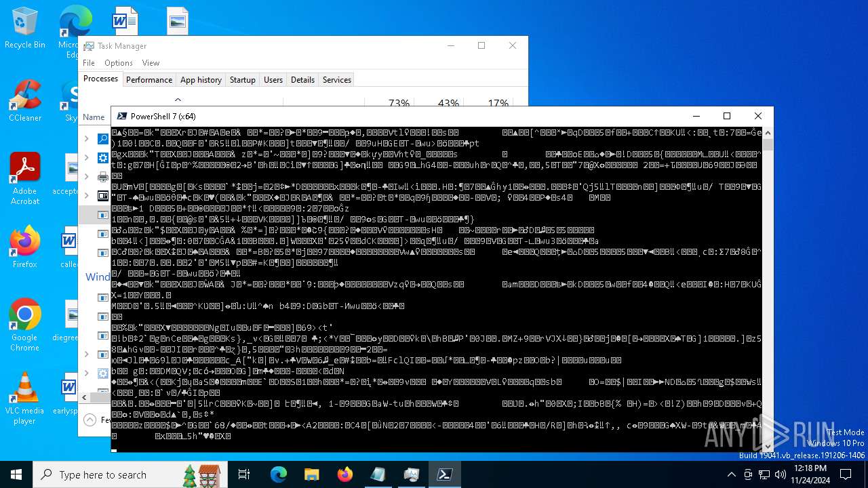
Task: Click the PowerShell 7 title bar icon
Action: (122, 116)
